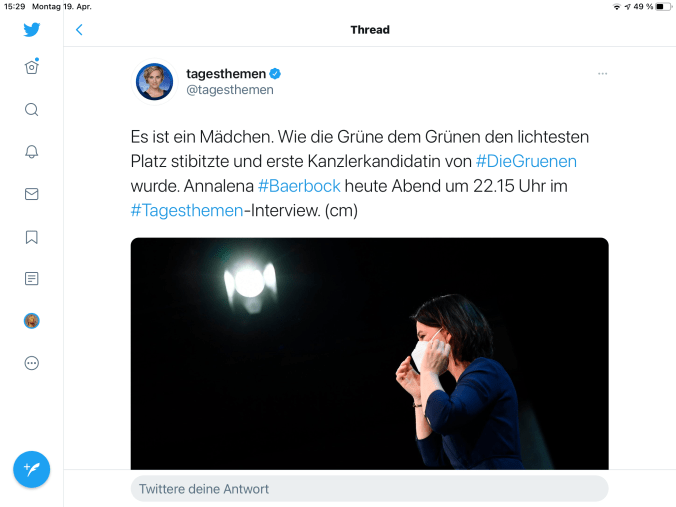Open the tweet's three-dot menu
Screen dimensions: 676x507
[602, 74]
